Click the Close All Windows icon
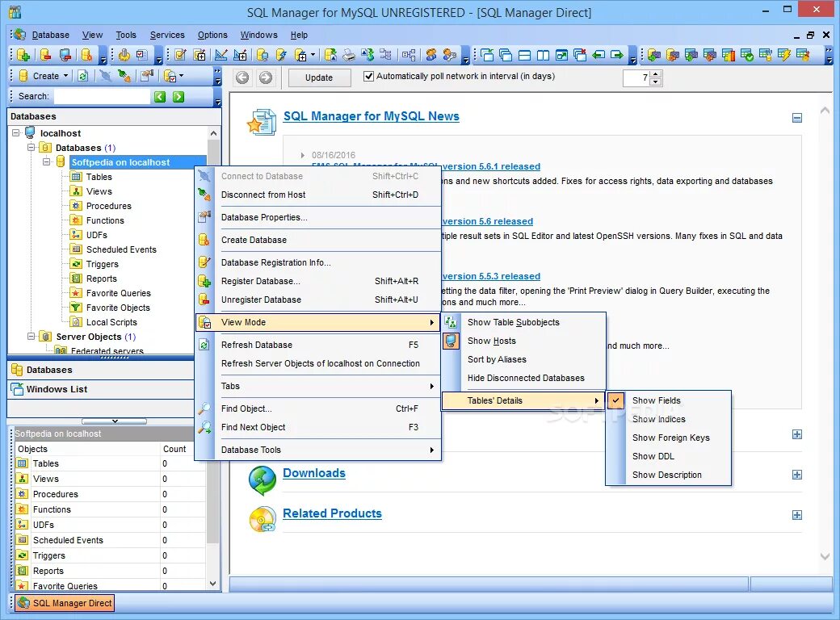This screenshot has width=840, height=620. pyautogui.click(x=580, y=55)
